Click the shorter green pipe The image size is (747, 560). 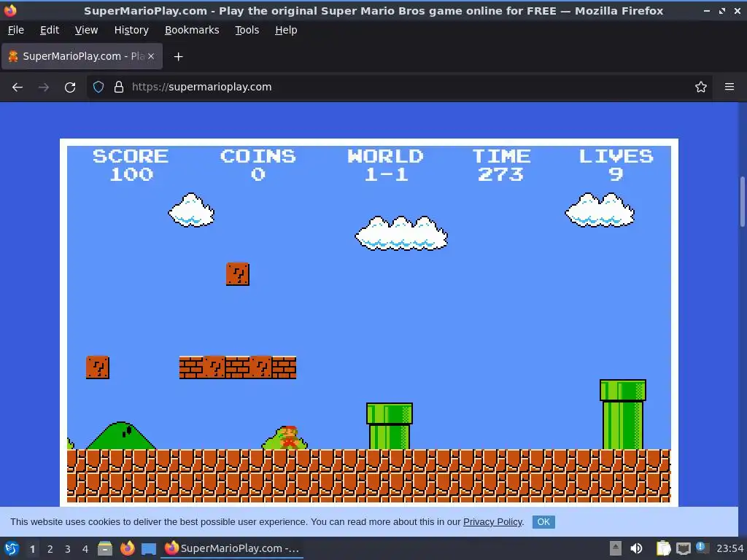(x=390, y=426)
